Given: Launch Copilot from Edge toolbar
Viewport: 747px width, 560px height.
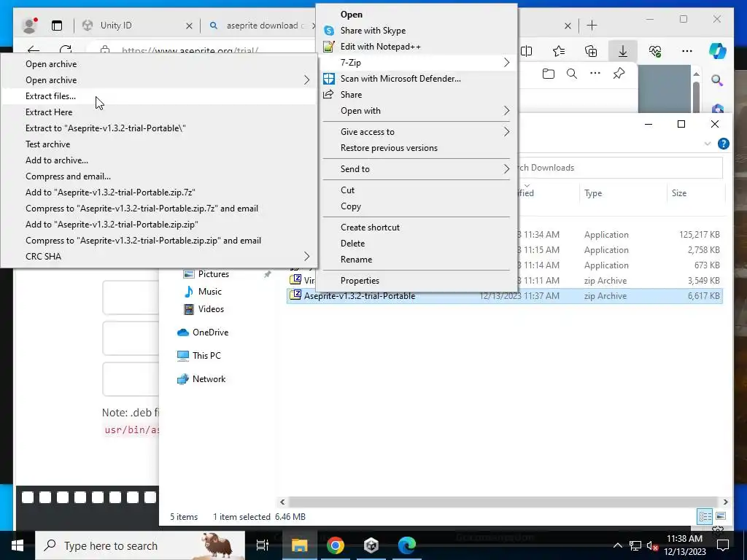Looking at the screenshot, I should (x=718, y=51).
